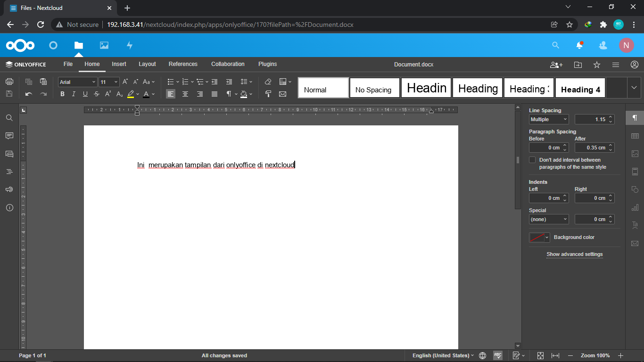Toggle bold formatting
This screenshot has height=362, width=644.
62,94
